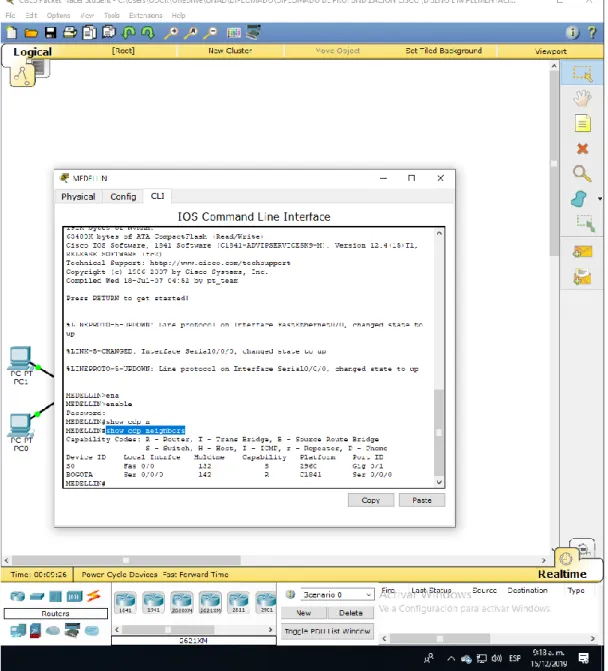Pick the 1941 router device
608x671 pixels.
tap(154, 602)
